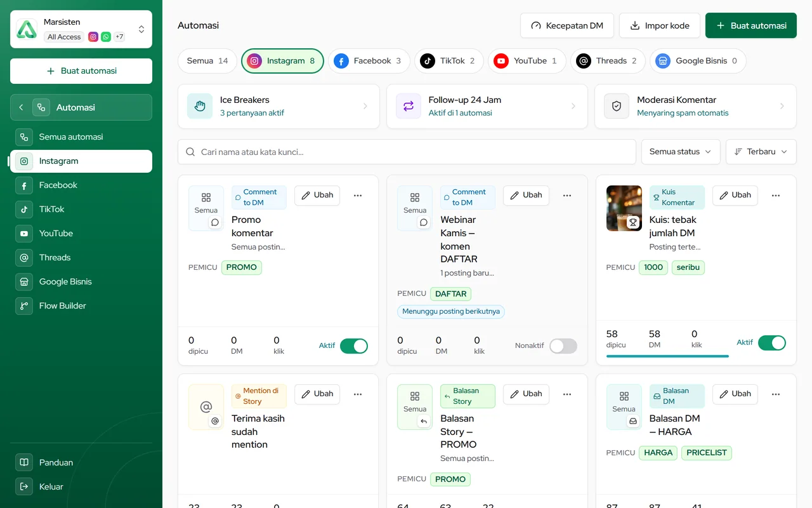Click the Impor kode button
Screen dimensions: 812x508
(660, 25)
